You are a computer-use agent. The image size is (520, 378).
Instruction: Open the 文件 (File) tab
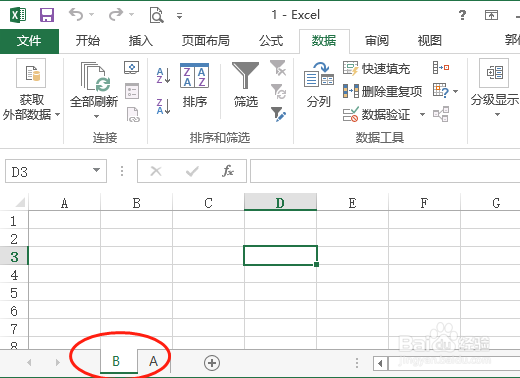click(29, 41)
